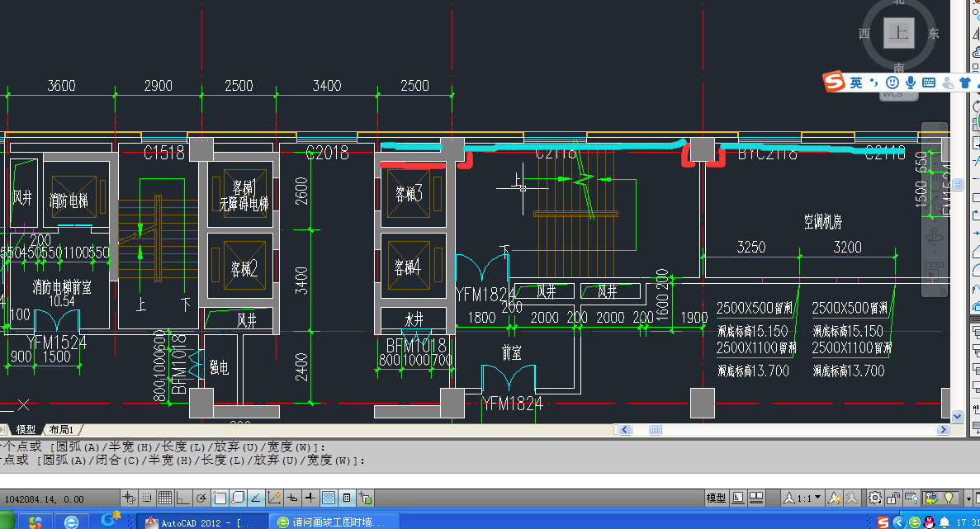Click the Quick Properties status icon
This screenshot has height=529, width=980.
tap(346, 498)
